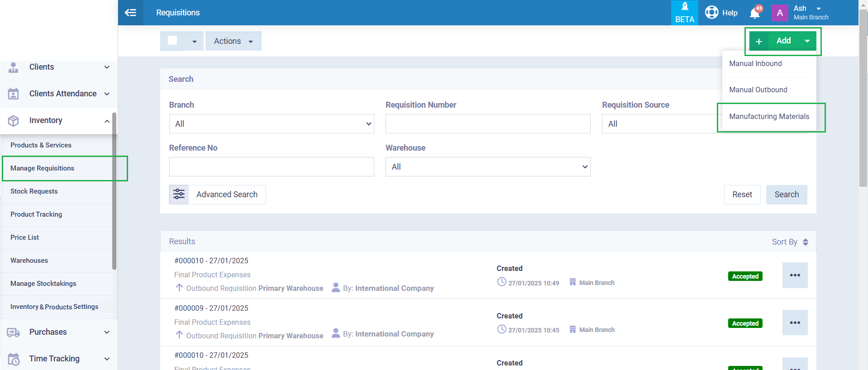
Task: Click the Sort By control
Action: tap(789, 242)
